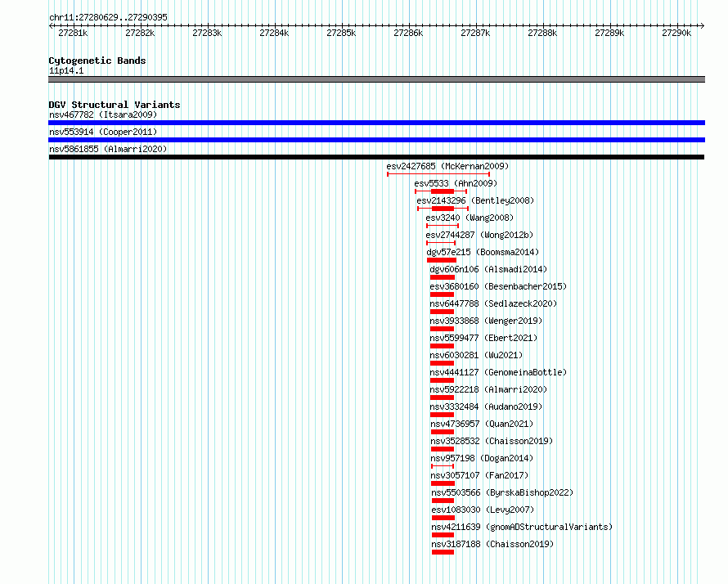Open the esv3240 (Wang2008) variant label
This screenshot has width=728, height=584.
tap(470, 218)
